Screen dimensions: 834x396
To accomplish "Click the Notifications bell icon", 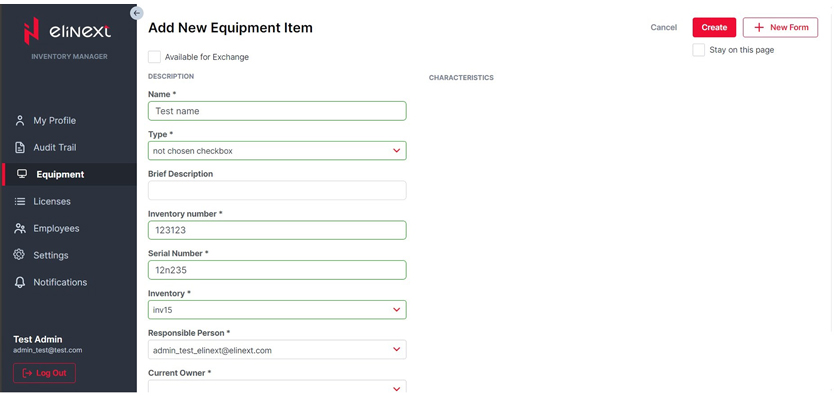I will [20, 282].
